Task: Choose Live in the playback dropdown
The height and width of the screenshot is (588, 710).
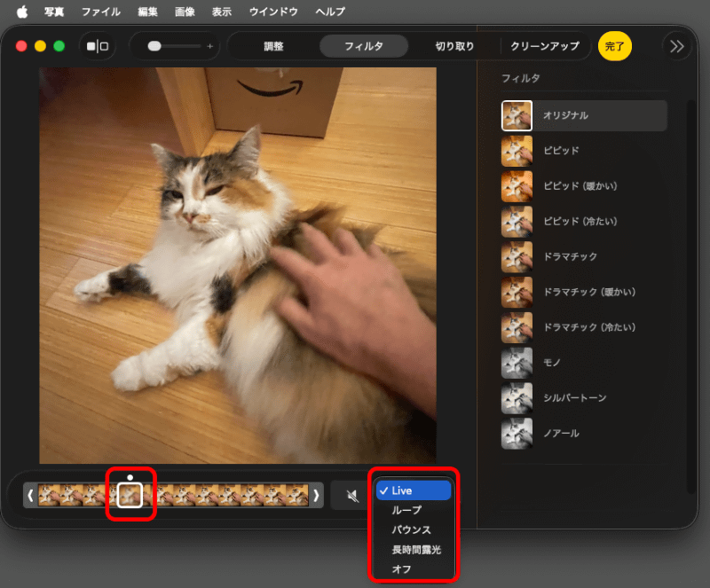Action: [414, 490]
